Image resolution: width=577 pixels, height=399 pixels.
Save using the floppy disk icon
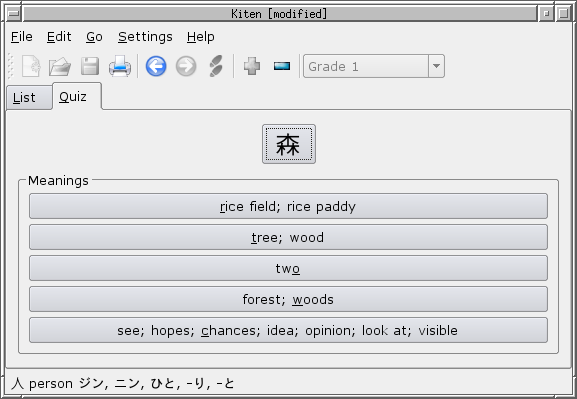pyautogui.click(x=90, y=66)
